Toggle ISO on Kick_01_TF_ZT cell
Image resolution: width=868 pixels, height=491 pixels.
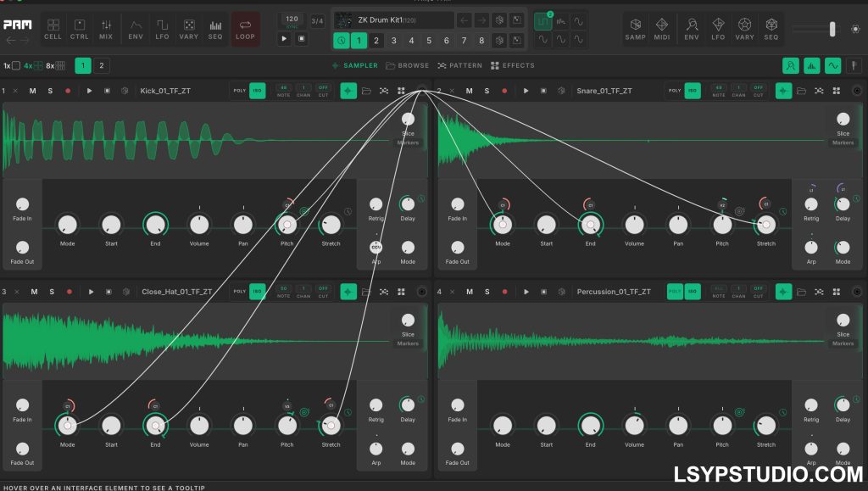pos(258,91)
